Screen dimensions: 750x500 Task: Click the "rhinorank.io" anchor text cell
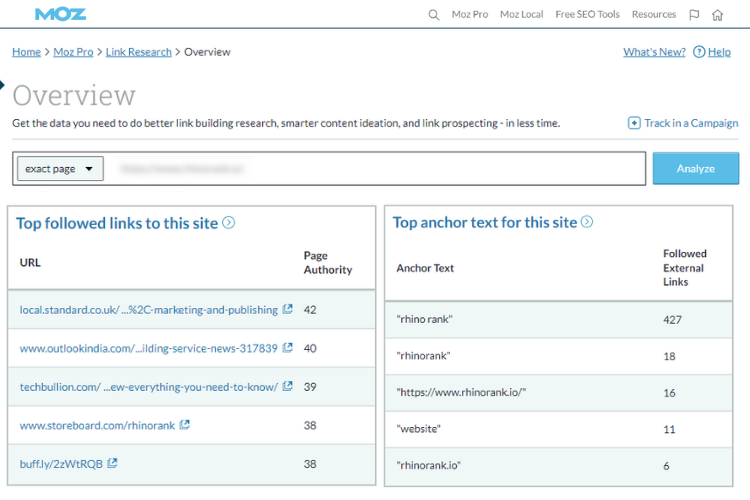click(x=429, y=465)
